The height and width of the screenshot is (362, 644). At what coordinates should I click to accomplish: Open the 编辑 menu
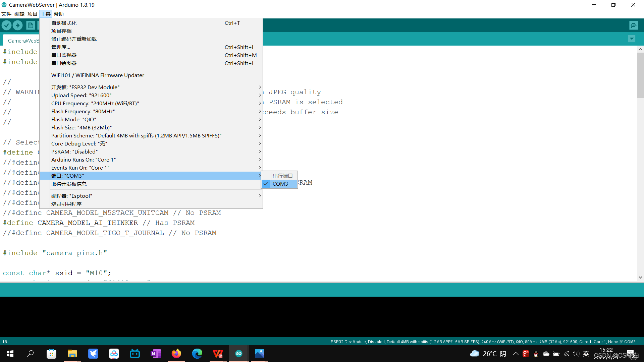(19, 14)
